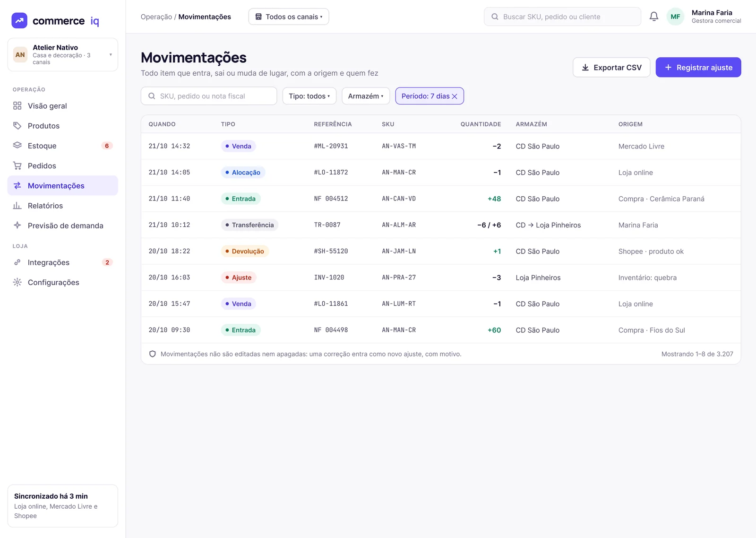Expand the Atelier Nativo store switcher

pyautogui.click(x=62, y=55)
